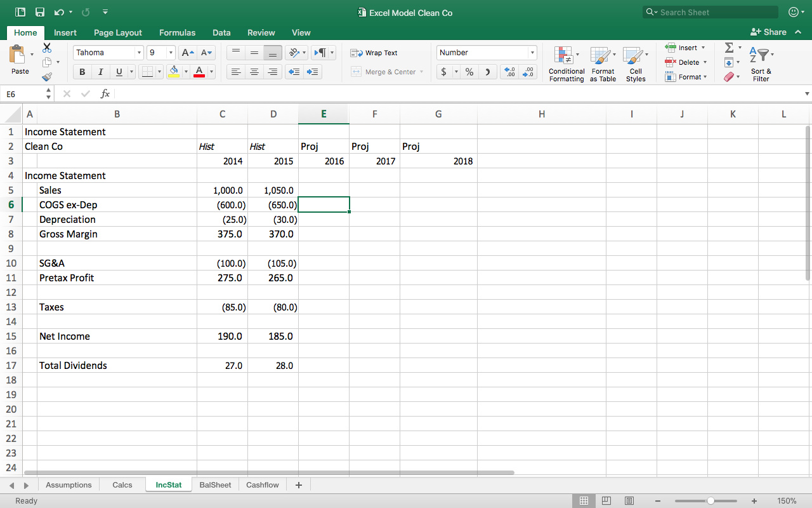812x508 pixels.
Task: Switch to Normal view in status bar
Action: point(584,500)
